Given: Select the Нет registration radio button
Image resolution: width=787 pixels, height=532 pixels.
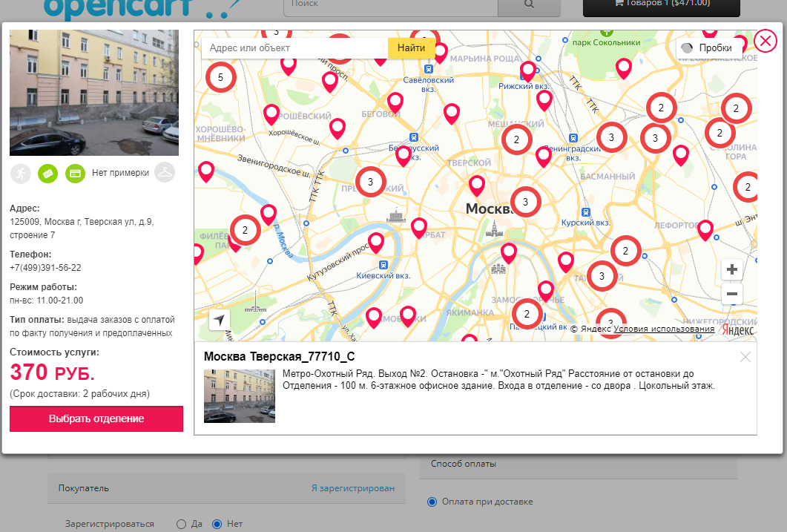Looking at the screenshot, I should [x=217, y=524].
